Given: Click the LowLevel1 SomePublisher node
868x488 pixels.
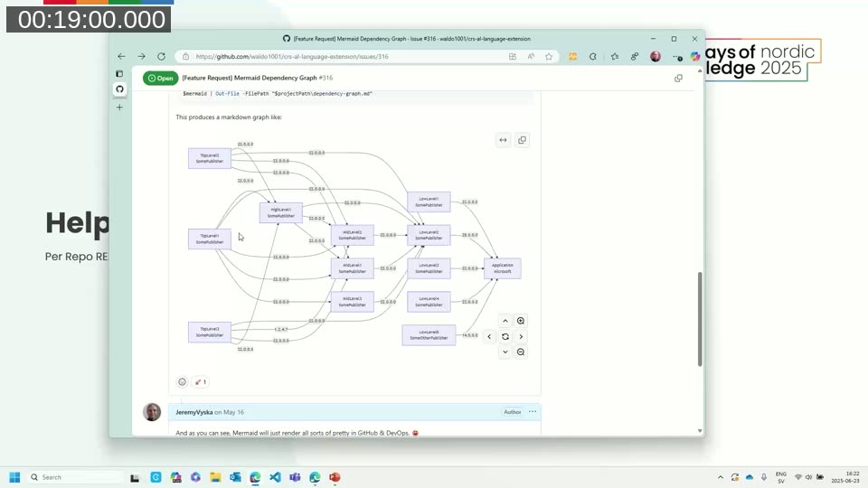Looking at the screenshot, I should (x=429, y=202).
